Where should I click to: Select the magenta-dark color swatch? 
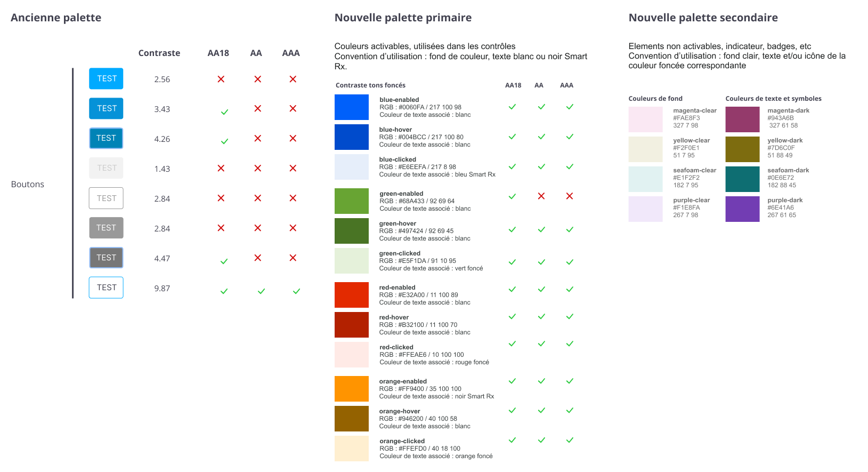click(742, 119)
